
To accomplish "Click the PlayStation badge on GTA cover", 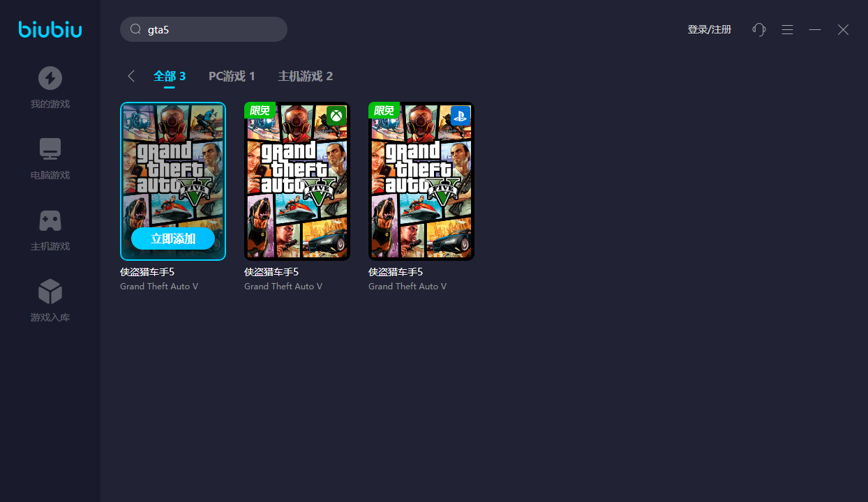I will coord(461,115).
